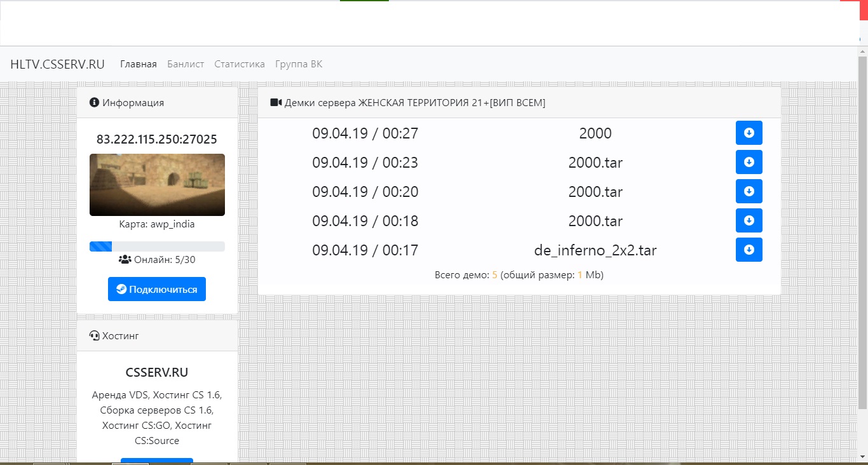This screenshot has height=465, width=868.
Task: Click the Онлайн: 5/30 text
Action: [x=165, y=259]
